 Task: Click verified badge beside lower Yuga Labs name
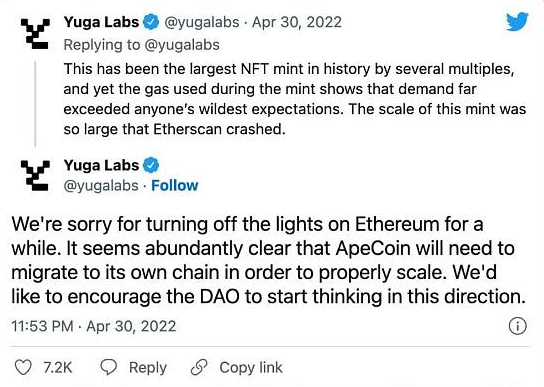coord(151,165)
